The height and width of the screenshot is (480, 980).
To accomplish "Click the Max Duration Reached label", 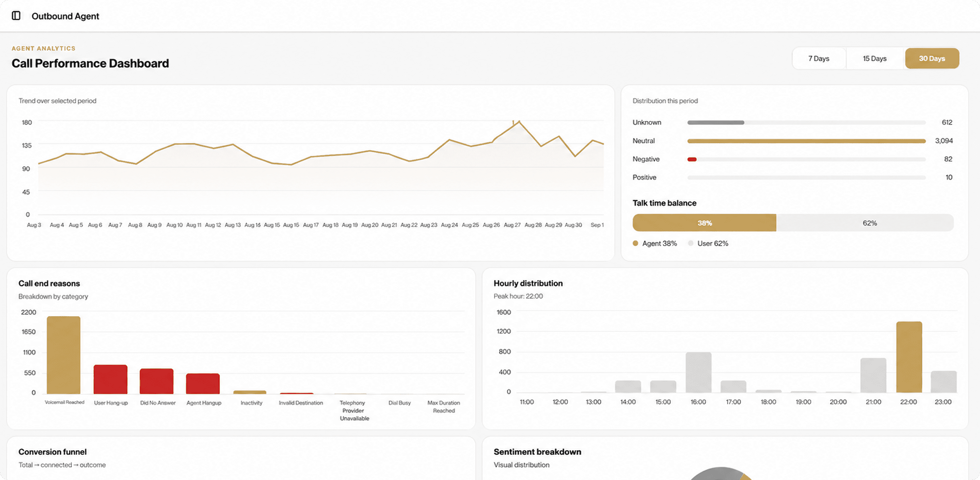I will [444, 407].
